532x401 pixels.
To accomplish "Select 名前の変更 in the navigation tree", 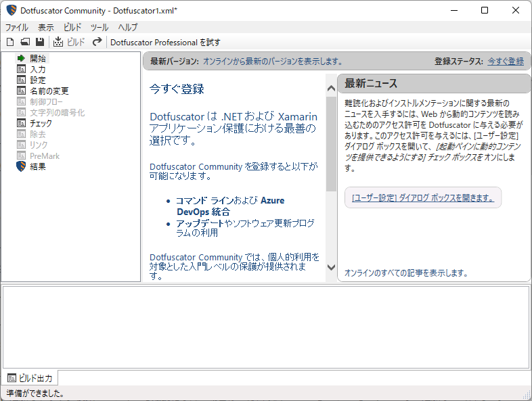I will click(49, 91).
